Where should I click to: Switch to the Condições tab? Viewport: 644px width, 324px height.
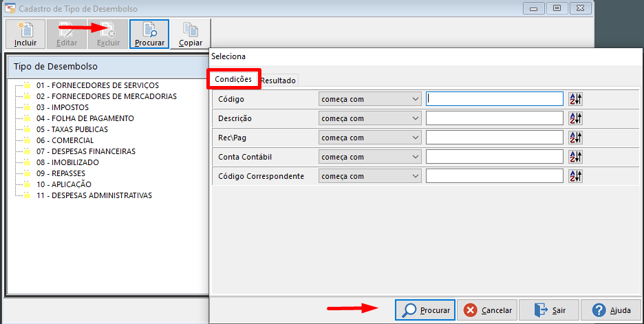pyautogui.click(x=233, y=79)
